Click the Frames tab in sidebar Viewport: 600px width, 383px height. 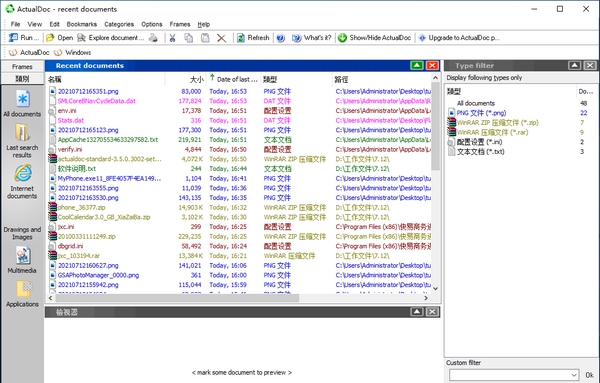pos(22,67)
